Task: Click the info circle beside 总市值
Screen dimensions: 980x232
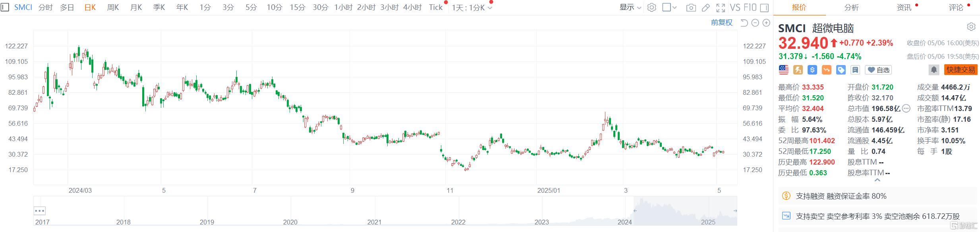Action: pos(906,109)
